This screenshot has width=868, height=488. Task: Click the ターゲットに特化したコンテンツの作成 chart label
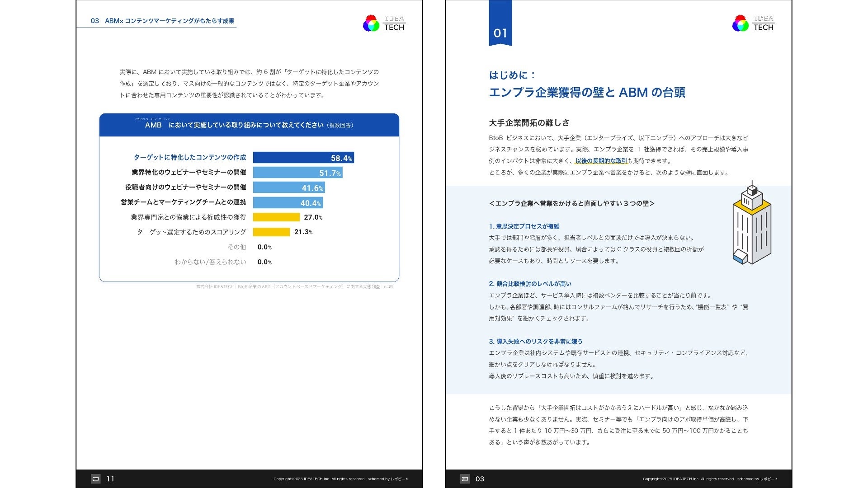click(189, 157)
